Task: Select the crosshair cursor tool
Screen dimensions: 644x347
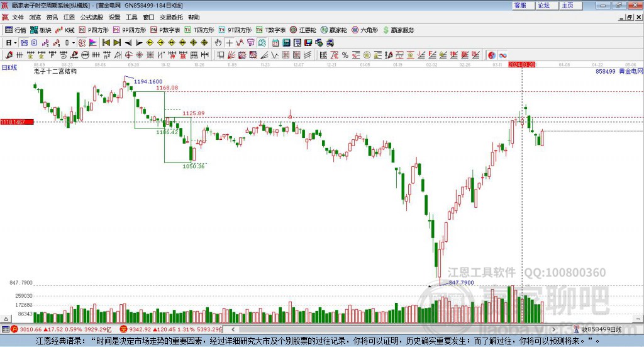Action: pyautogui.click(x=229, y=43)
